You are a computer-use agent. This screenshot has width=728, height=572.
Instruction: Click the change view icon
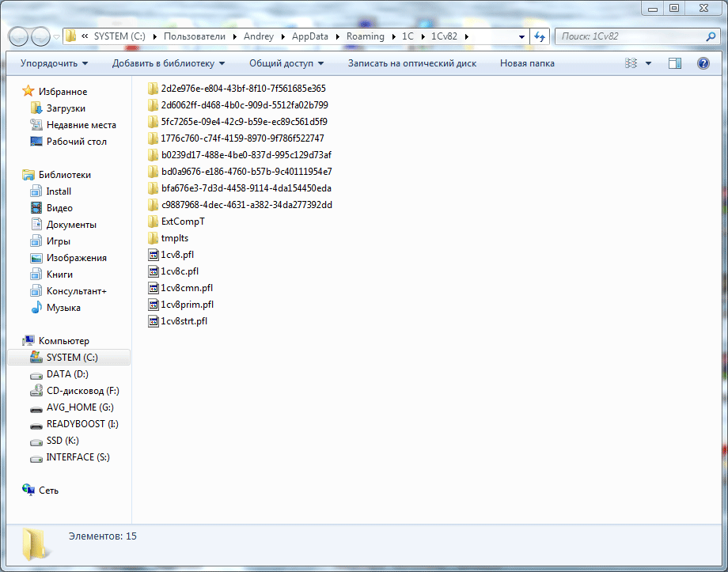(x=631, y=63)
